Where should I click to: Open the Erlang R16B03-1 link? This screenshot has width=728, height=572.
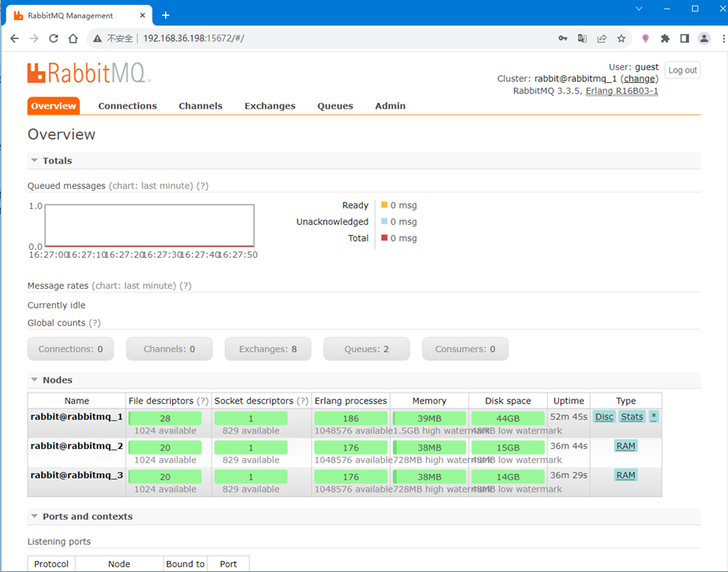tap(622, 91)
